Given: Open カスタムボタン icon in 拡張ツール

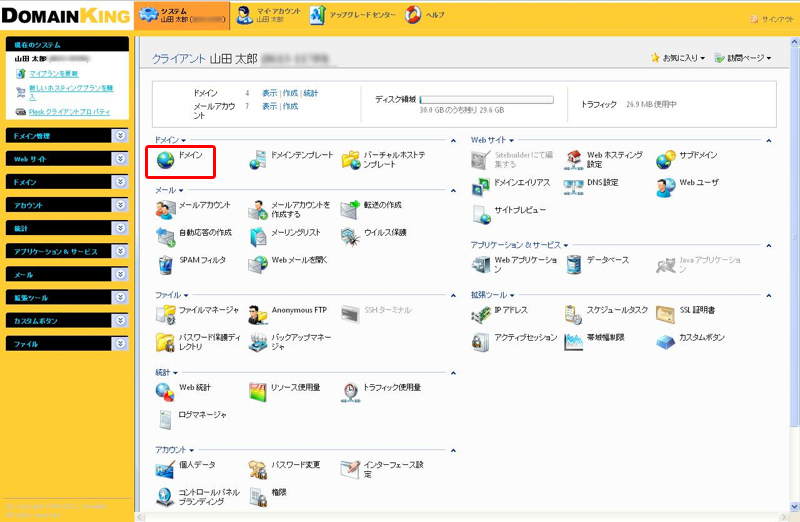Looking at the screenshot, I should (665, 342).
